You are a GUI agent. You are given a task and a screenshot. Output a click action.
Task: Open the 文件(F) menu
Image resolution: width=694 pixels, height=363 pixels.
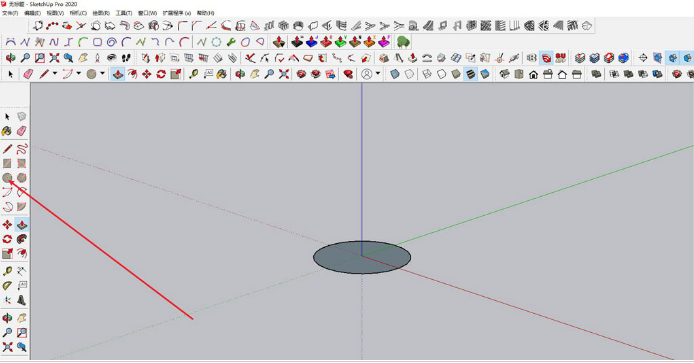(10, 13)
